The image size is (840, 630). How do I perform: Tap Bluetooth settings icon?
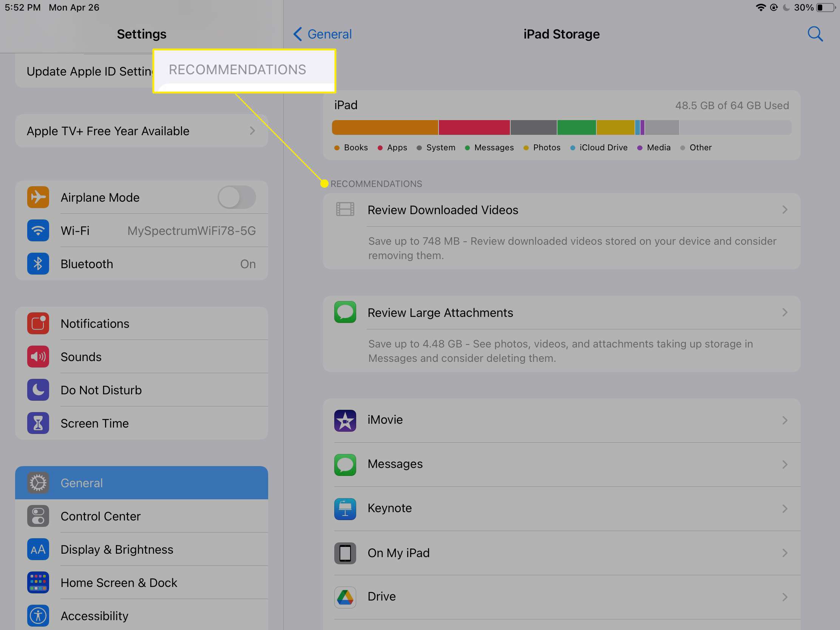[x=37, y=264]
